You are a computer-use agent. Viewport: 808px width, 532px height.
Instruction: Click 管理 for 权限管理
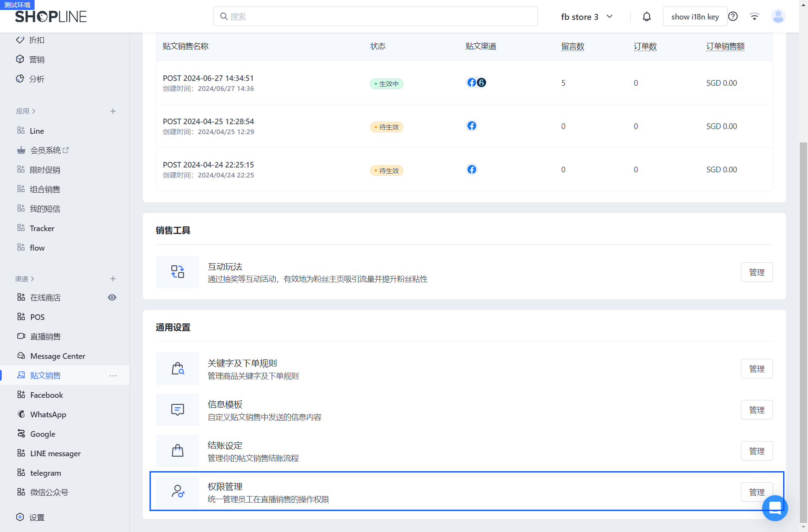(756, 492)
